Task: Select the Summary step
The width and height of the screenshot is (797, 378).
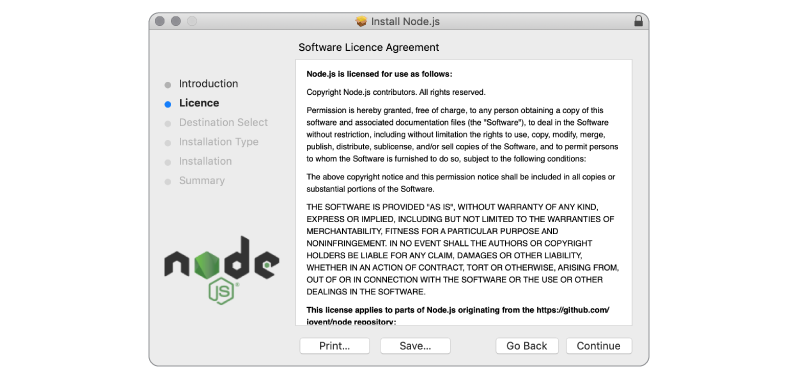Action: (x=202, y=180)
